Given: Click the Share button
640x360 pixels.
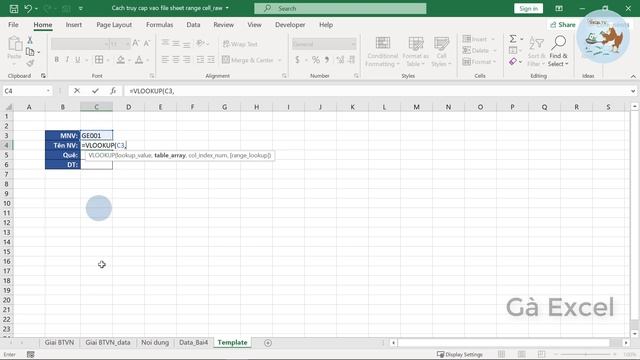Looking at the screenshot, I should (562, 25).
